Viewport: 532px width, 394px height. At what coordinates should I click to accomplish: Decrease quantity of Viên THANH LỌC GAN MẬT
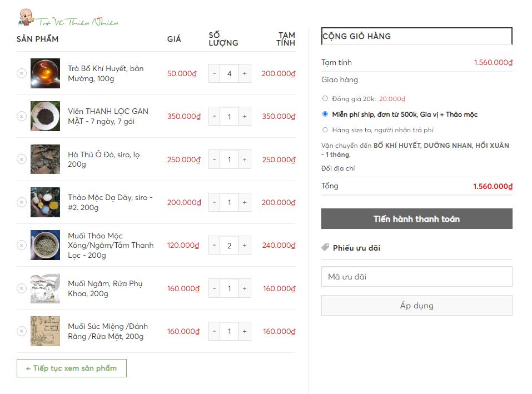[x=214, y=116]
